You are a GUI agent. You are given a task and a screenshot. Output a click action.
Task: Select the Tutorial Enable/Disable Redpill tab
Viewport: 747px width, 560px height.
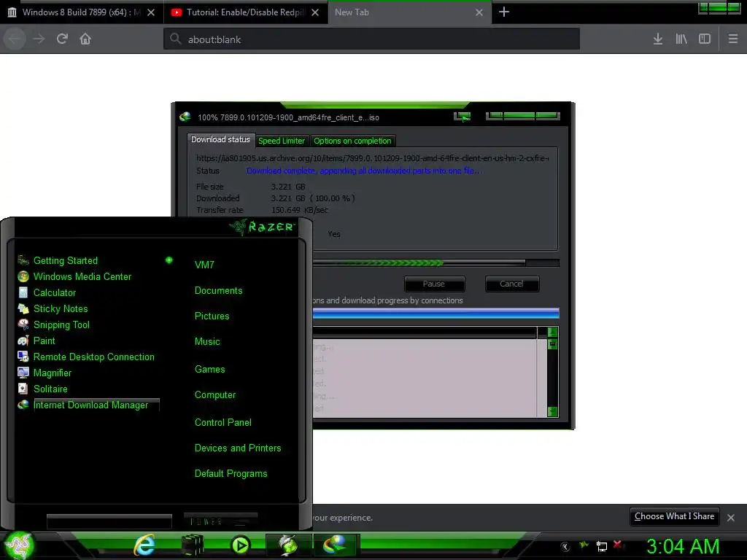(245, 12)
